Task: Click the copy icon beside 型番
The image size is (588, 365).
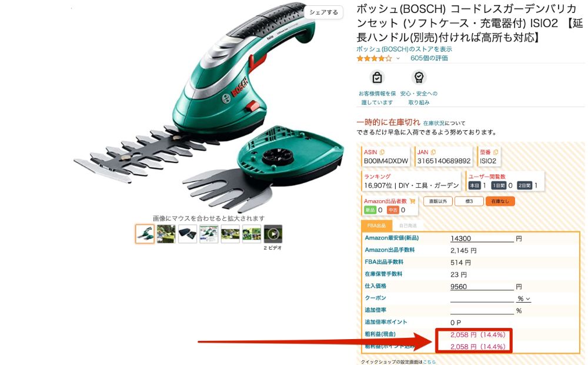Action: (495, 152)
